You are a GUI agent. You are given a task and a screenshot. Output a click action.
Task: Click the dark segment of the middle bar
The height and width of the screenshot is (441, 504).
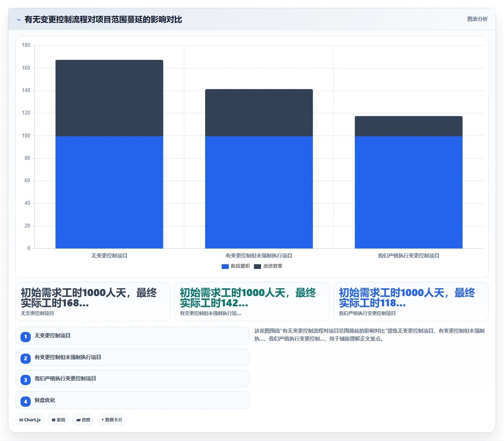[x=259, y=113]
